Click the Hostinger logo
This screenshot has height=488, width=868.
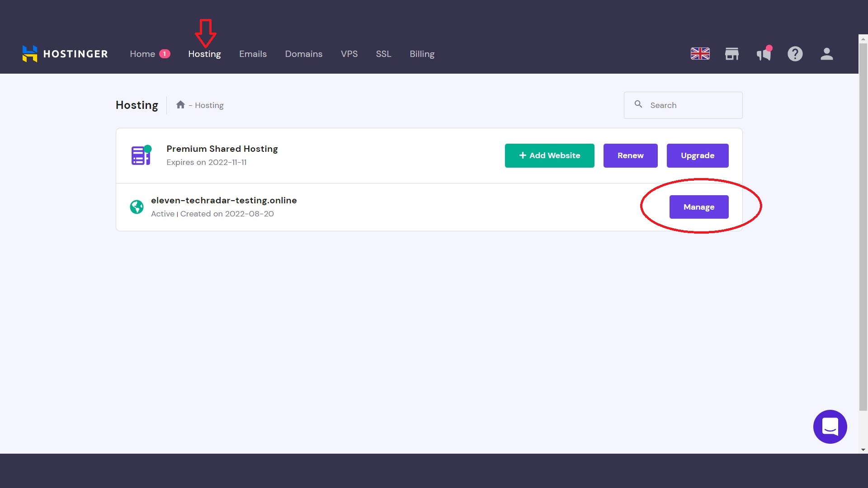(65, 54)
